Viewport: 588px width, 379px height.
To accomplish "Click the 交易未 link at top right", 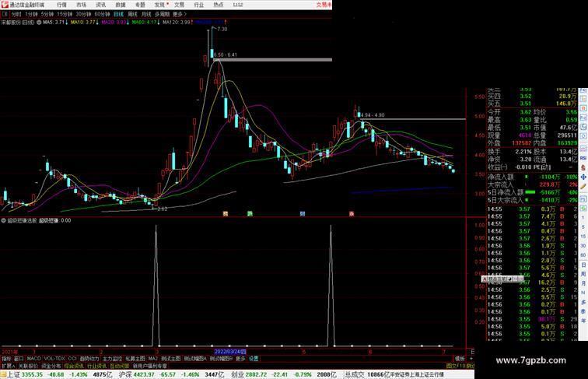I will tap(324, 5).
